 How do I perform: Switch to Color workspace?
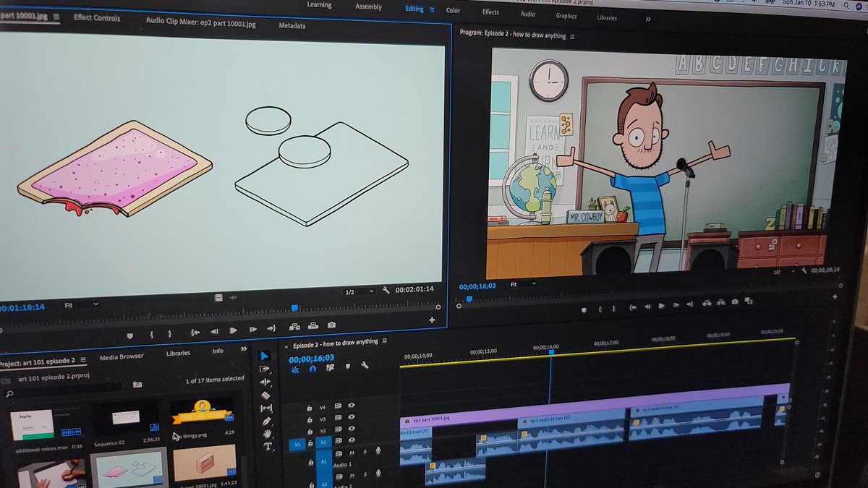453,11
